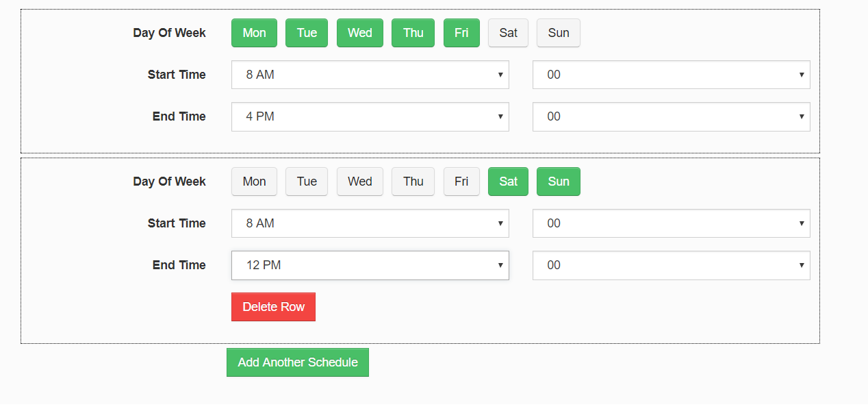The width and height of the screenshot is (868, 411).
Task: Expand first schedule's End Time minutes dropdown
Action: point(671,116)
